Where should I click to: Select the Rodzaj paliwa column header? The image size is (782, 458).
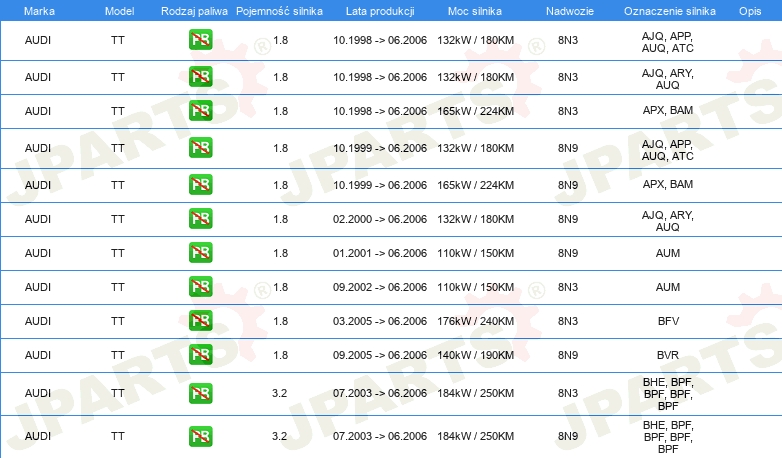[x=194, y=11]
